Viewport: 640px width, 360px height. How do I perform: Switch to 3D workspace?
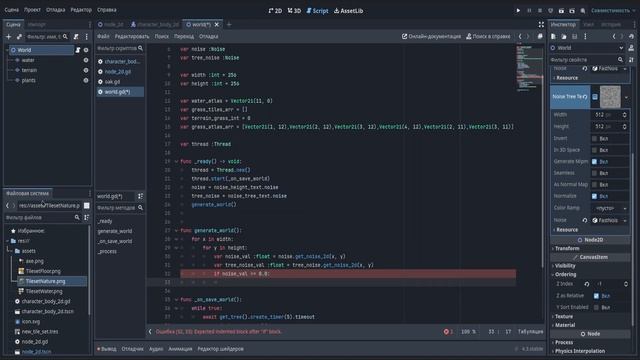point(294,11)
